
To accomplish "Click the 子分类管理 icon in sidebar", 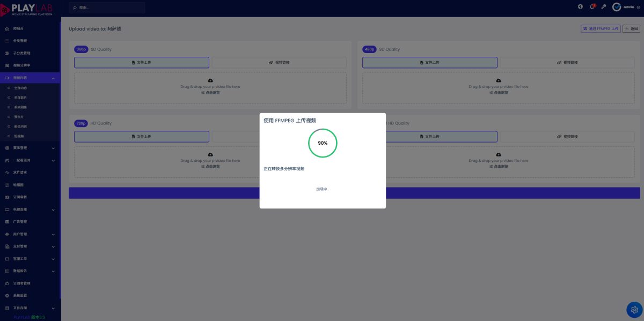I will coord(7,53).
